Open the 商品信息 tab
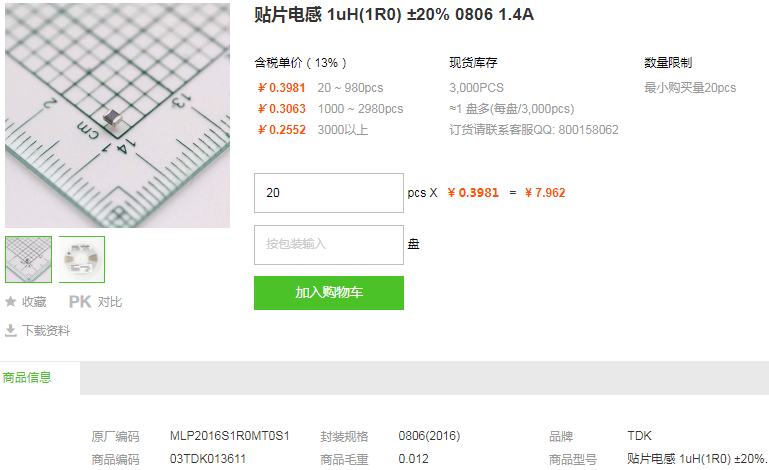 click(x=28, y=378)
